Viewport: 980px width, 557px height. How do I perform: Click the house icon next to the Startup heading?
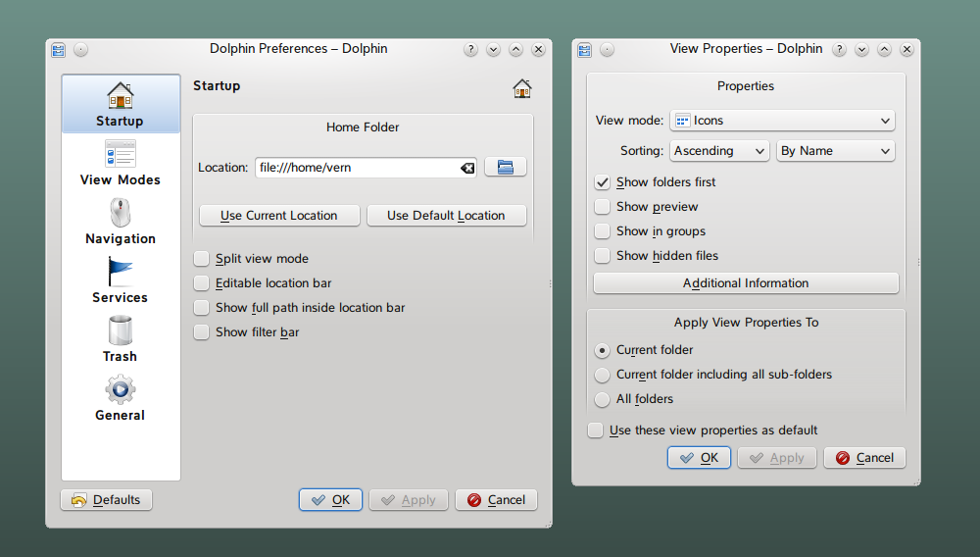point(522,88)
